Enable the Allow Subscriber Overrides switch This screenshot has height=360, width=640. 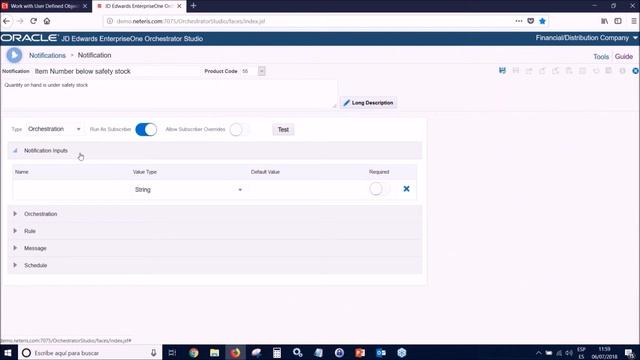(x=240, y=129)
